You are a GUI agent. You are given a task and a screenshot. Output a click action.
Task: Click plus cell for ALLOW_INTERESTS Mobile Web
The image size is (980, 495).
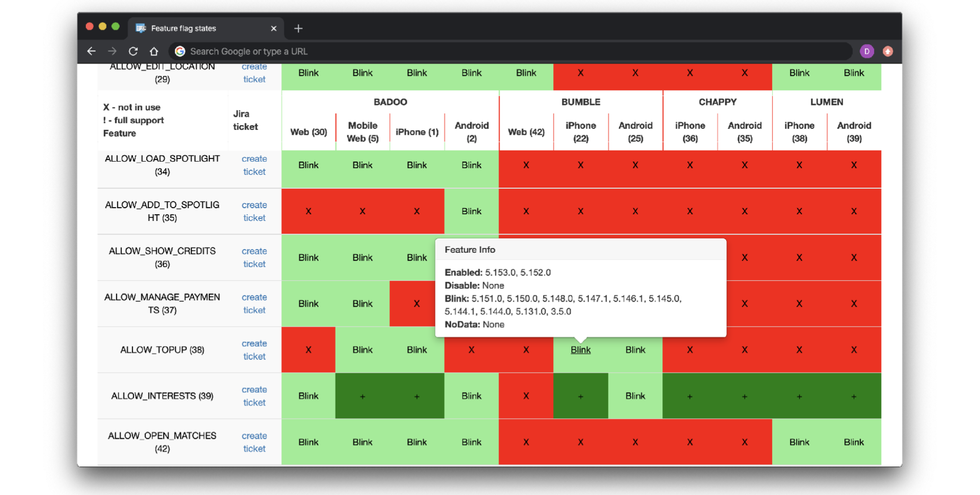pyautogui.click(x=363, y=396)
